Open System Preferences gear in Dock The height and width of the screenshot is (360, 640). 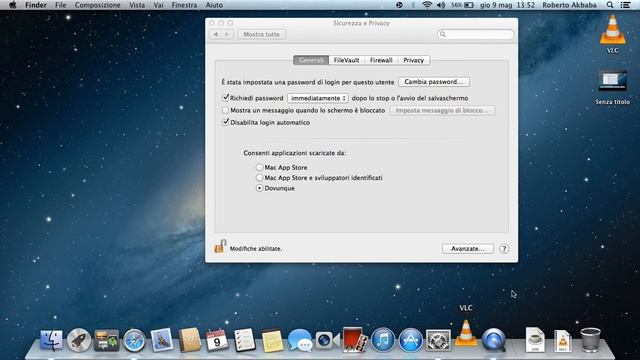tap(438, 340)
